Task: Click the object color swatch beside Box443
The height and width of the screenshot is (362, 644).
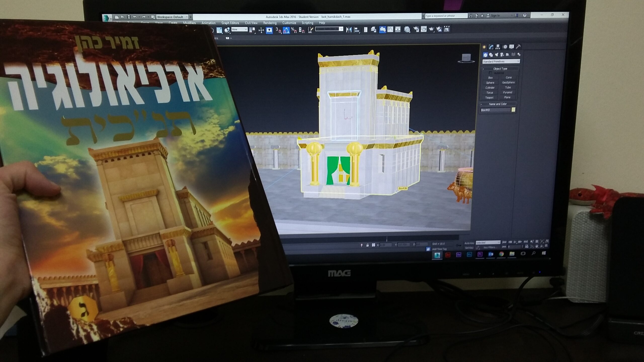Action: [x=513, y=110]
